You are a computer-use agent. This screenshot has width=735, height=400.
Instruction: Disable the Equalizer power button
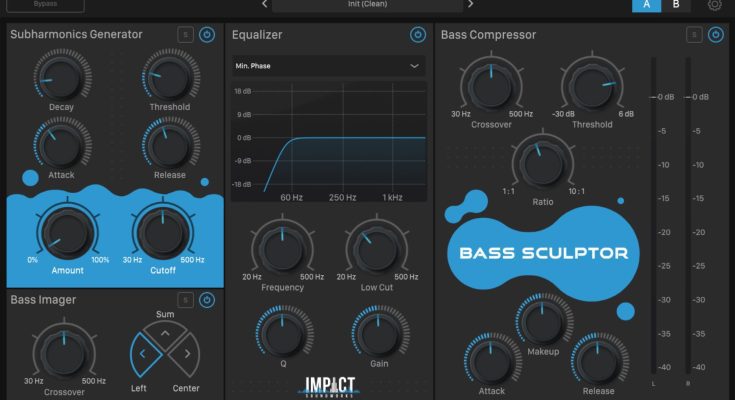tap(417, 35)
